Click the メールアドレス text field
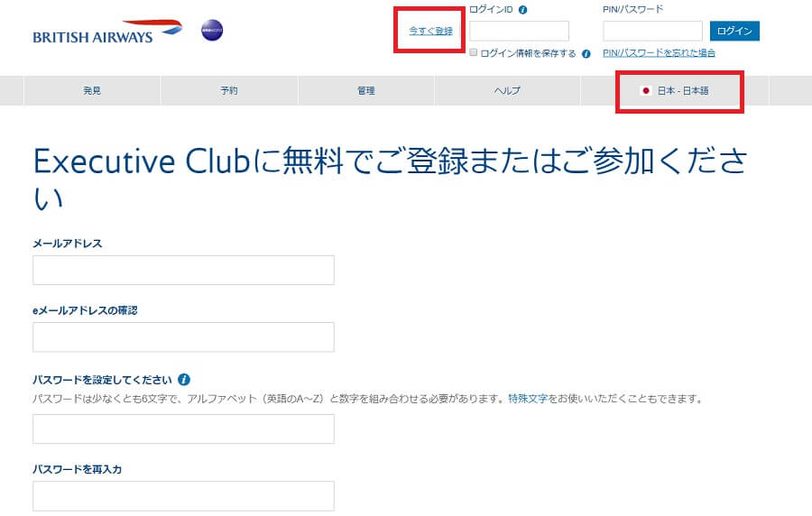 (x=183, y=270)
